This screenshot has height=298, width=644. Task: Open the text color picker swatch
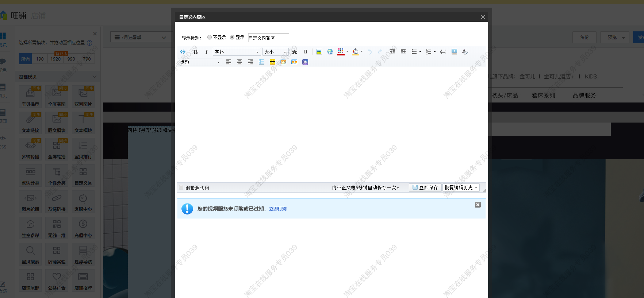(x=341, y=52)
